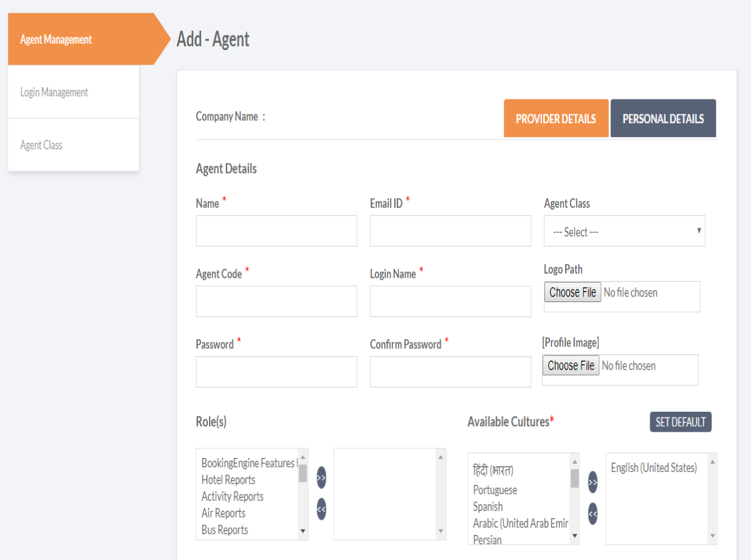The width and height of the screenshot is (751, 560).
Task: Choose file for Profile Image
Action: click(x=571, y=365)
